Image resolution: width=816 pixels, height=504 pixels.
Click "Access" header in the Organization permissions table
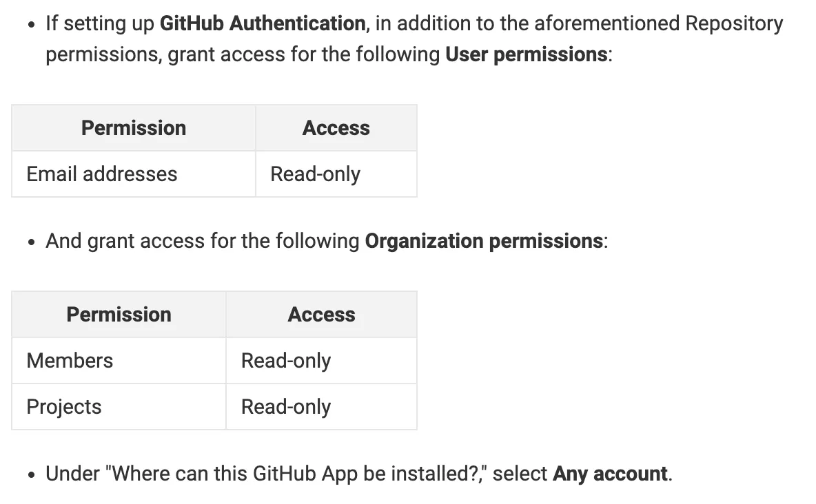(322, 315)
